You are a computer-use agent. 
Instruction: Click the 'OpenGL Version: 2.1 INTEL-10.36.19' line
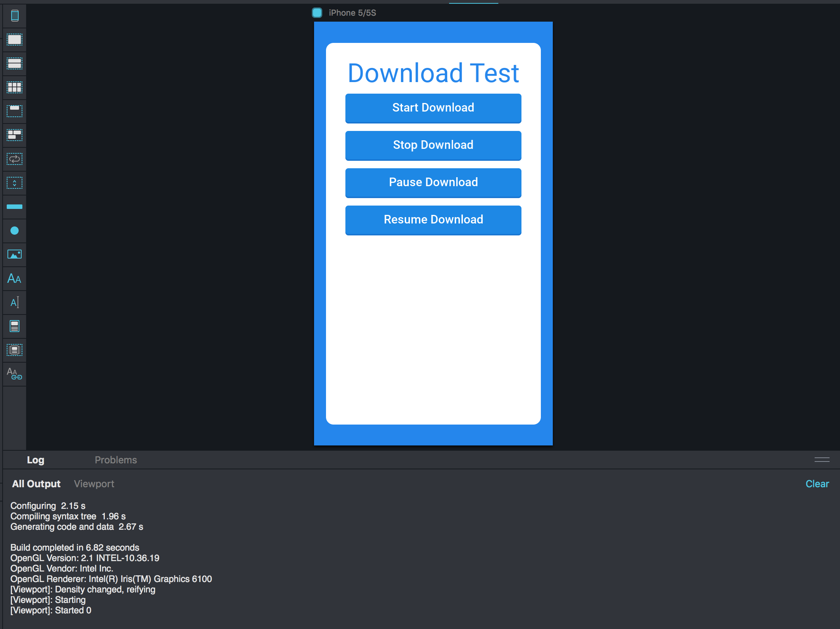click(85, 558)
